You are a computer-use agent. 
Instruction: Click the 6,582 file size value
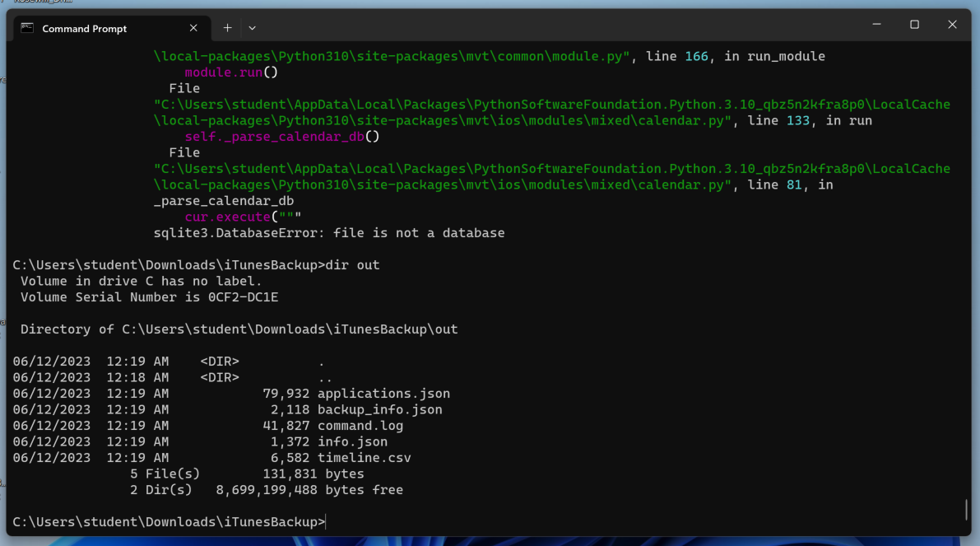pyautogui.click(x=290, y=458)
